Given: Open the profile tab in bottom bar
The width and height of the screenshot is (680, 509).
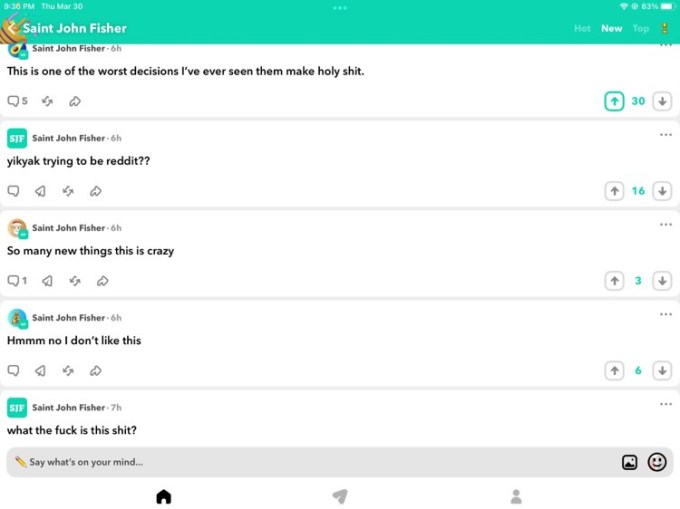Looking at the screenshot, I should coord(516,497).
